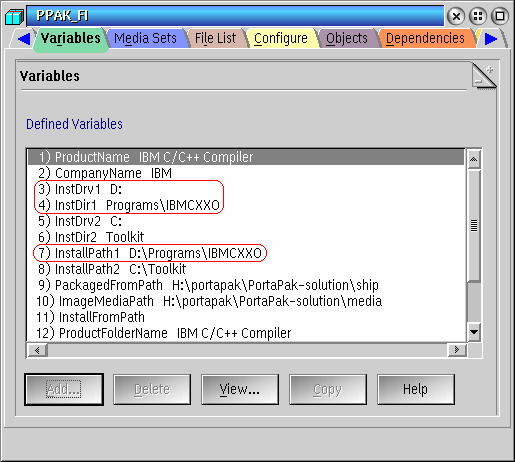Click the hide window button in titlebar
Image resolution: width=515 pixels, height=462 pixels.
click(x=478, y=16)
